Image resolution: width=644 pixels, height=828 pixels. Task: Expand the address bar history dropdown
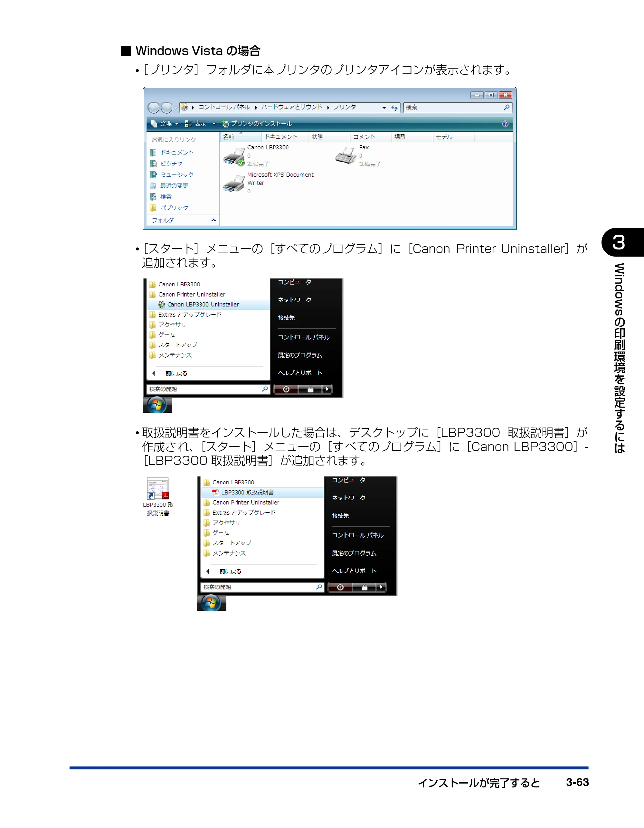pos(384,108)
